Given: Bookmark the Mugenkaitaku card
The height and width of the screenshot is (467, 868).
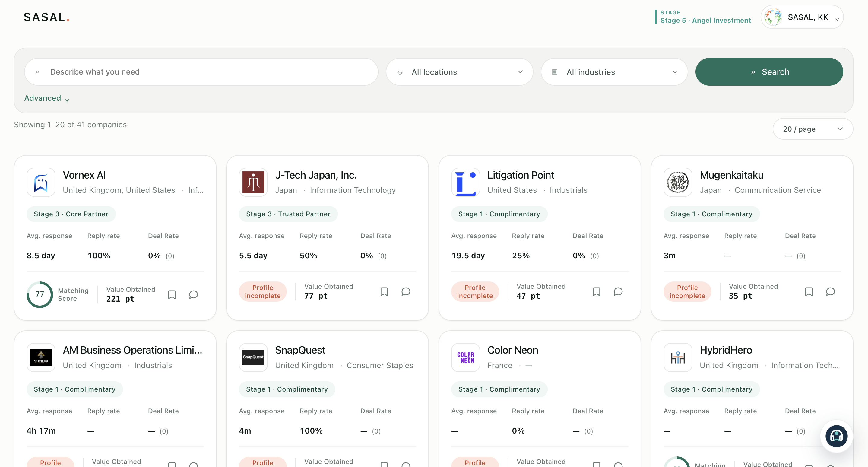Looking at the screenshot, I should tap(809, 291).
